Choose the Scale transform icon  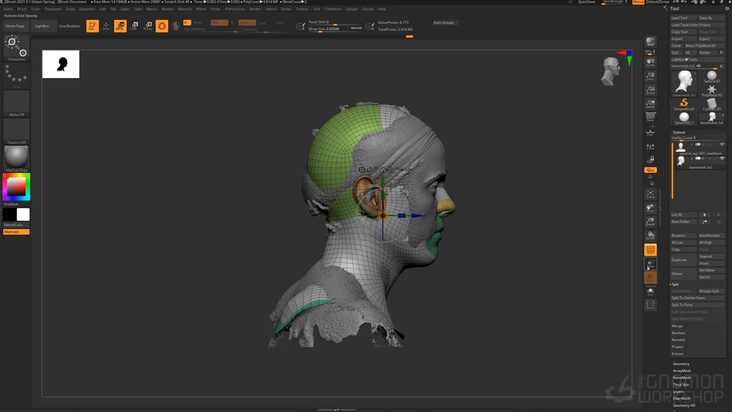(x=134, y=26)
